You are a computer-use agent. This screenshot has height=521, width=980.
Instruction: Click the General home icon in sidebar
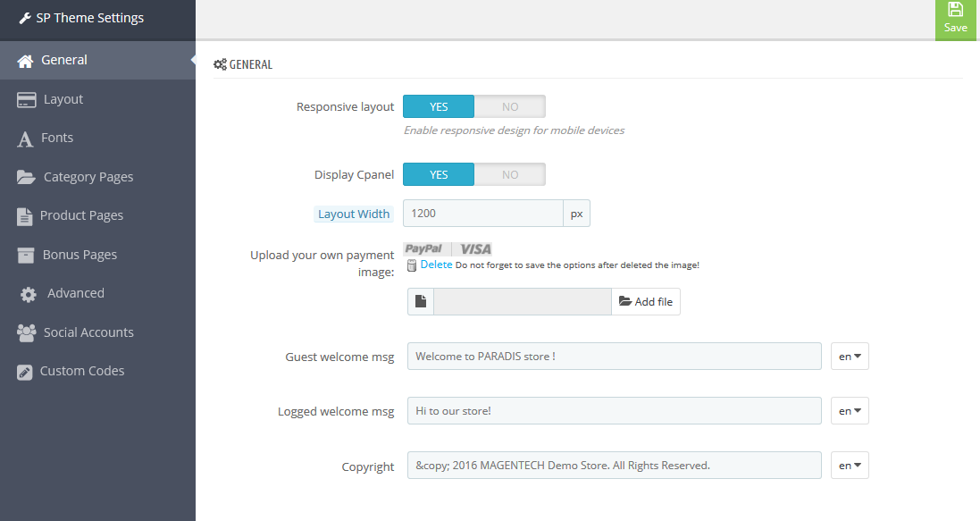pos(25,61)
